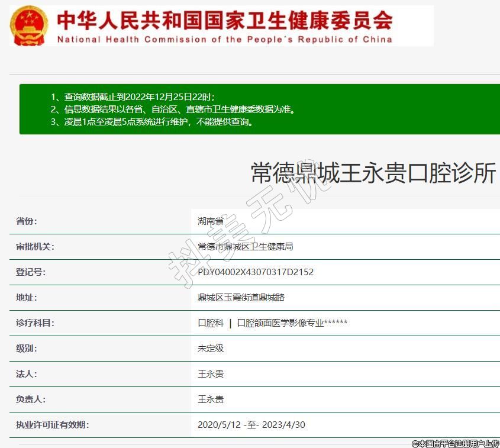Click the 省份 row label
The image size is (500, 448).
tap(27, 221)
